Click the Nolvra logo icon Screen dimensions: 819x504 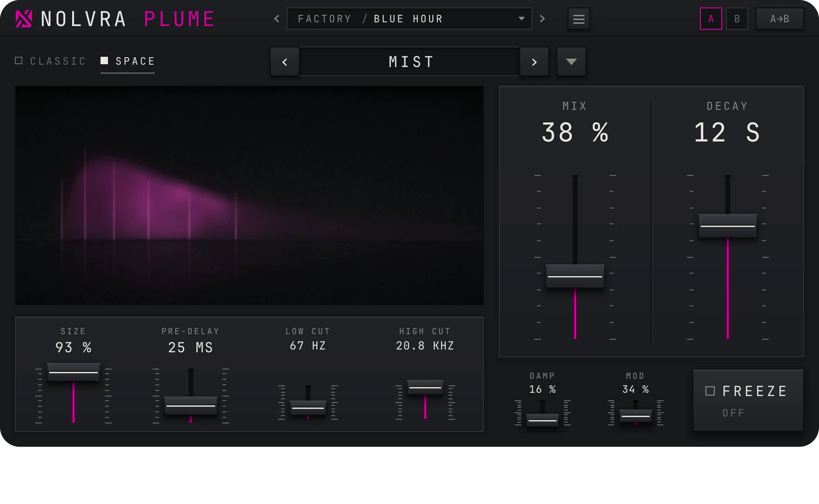[x=24, y=19]
